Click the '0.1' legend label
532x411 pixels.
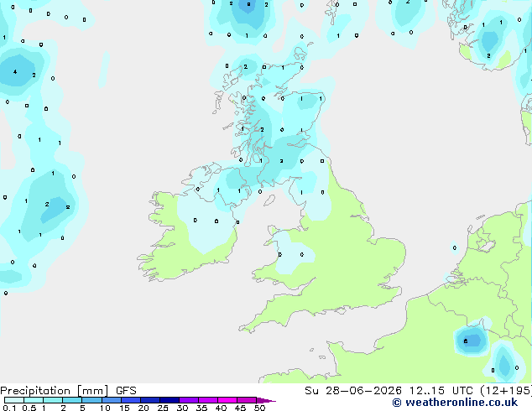pos(9,408)
